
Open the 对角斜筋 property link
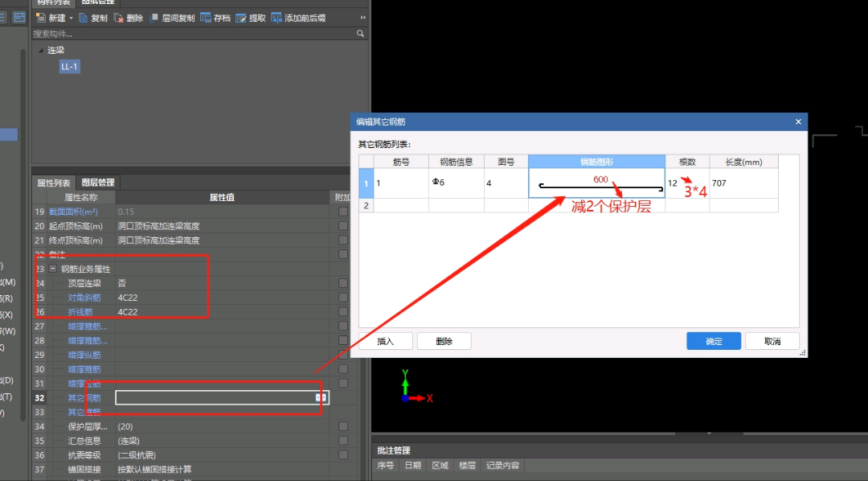(x=84, y=298)
